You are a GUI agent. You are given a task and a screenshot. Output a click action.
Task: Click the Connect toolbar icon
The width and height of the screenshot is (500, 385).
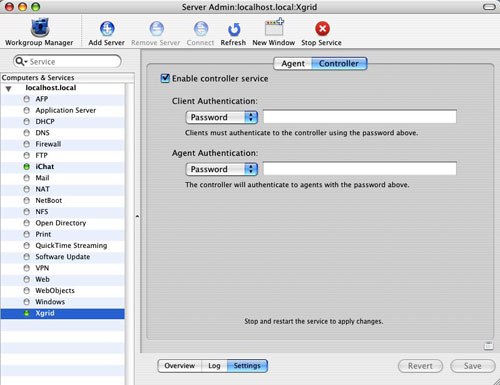click(x=201, y=29)
